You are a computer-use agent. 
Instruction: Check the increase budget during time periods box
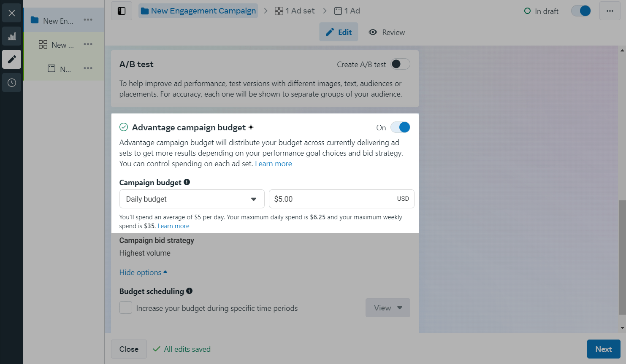click(126, 308)
